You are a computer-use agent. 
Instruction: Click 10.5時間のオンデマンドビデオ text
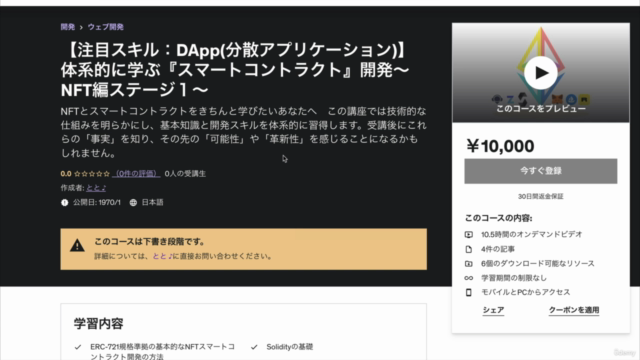click(531, 234)
